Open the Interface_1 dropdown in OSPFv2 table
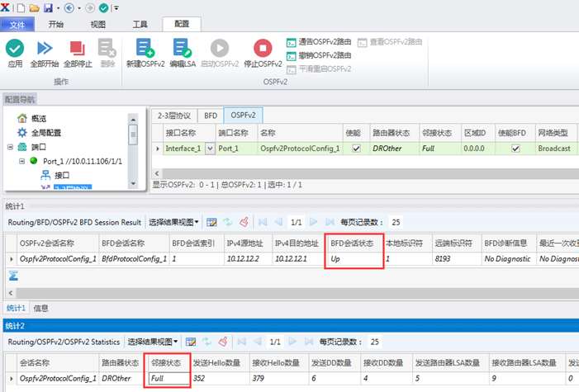This screenshot has height=392, width=579. pos(210,149)
